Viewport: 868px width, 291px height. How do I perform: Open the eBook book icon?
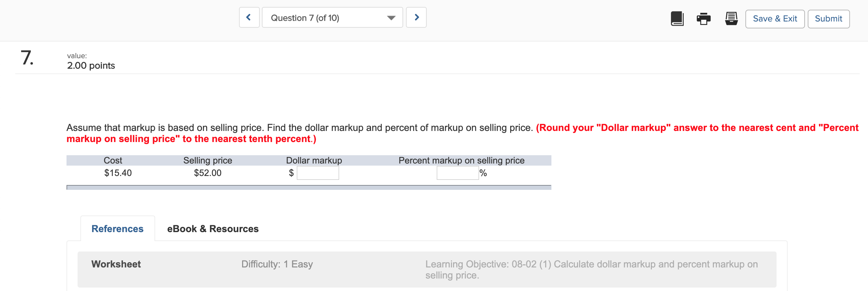(x=677, y=18)
